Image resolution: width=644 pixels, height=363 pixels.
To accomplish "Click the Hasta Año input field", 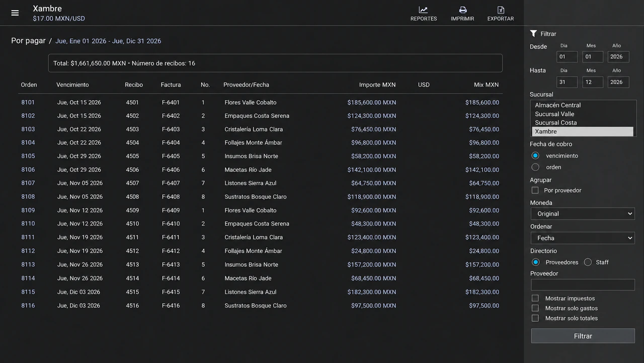I will pos(618,82).
